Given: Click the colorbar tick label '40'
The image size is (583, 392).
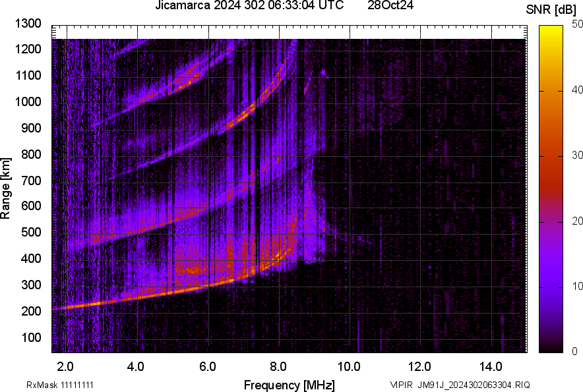Looking at the screenshot, I should (578, 90).
